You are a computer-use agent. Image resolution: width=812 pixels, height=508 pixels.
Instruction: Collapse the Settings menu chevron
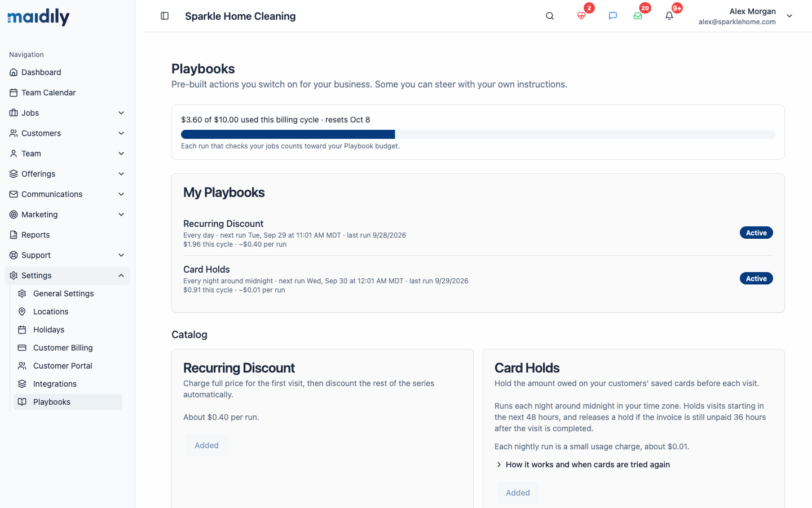[121, 275]
